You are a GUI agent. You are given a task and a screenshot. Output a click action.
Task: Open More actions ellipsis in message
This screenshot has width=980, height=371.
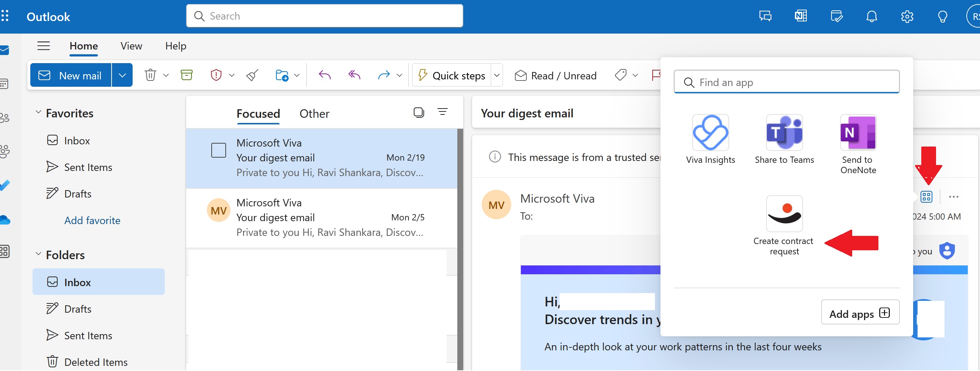[x=953, y=197]
